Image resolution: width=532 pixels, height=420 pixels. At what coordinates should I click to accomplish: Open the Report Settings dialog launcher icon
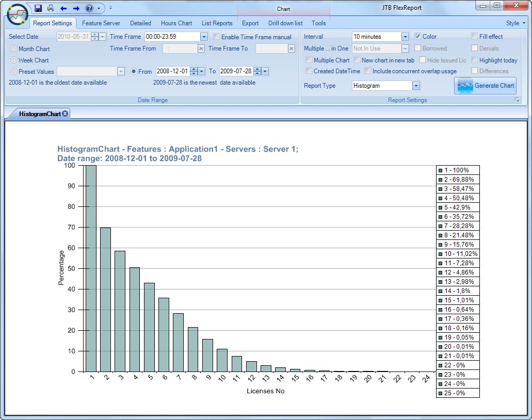click(517, 100)
